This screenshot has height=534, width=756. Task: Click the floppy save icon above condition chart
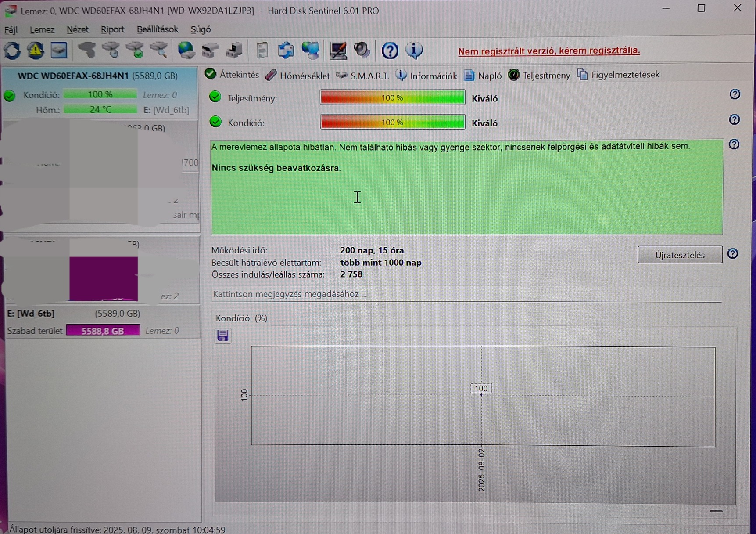(x=223, y=336)
